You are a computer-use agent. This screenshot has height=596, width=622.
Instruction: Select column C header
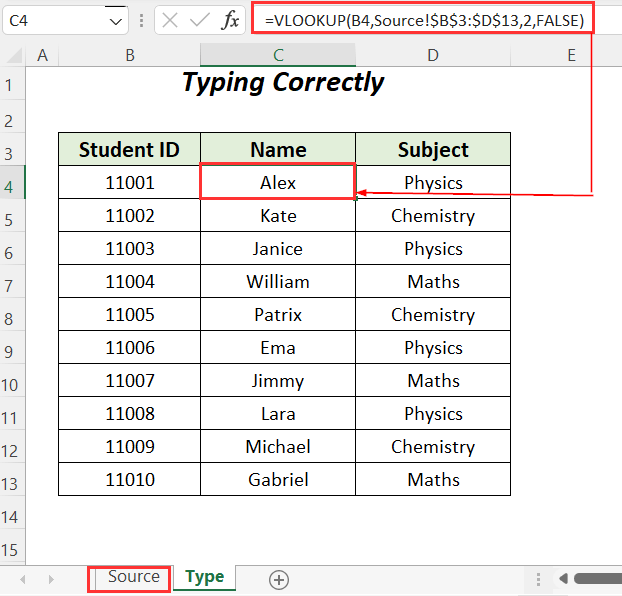point(278,55)
